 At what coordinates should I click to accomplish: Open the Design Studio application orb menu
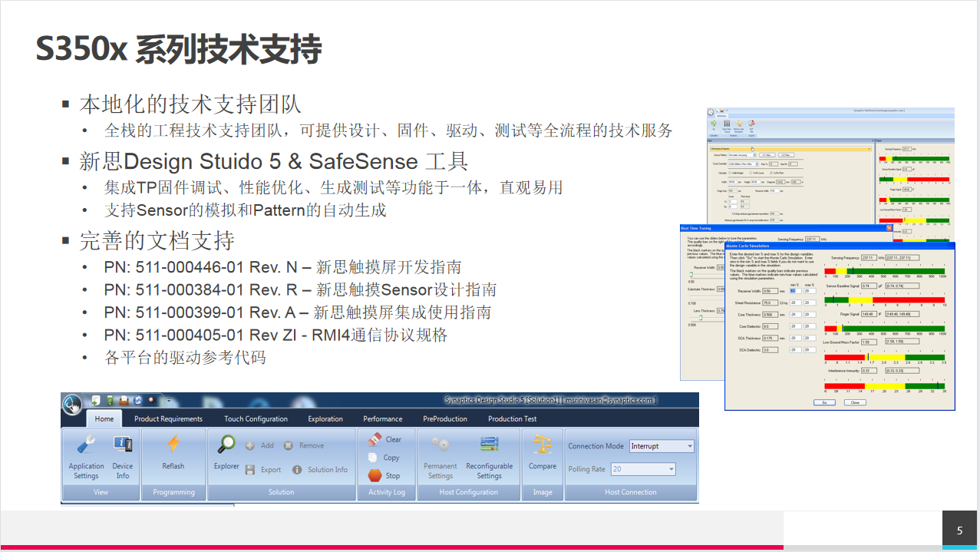coord(72,404)
